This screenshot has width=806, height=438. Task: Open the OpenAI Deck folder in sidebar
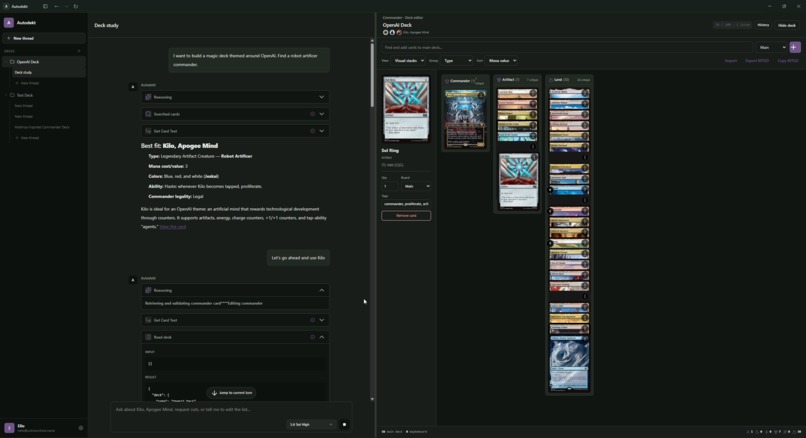coord(44,62)
